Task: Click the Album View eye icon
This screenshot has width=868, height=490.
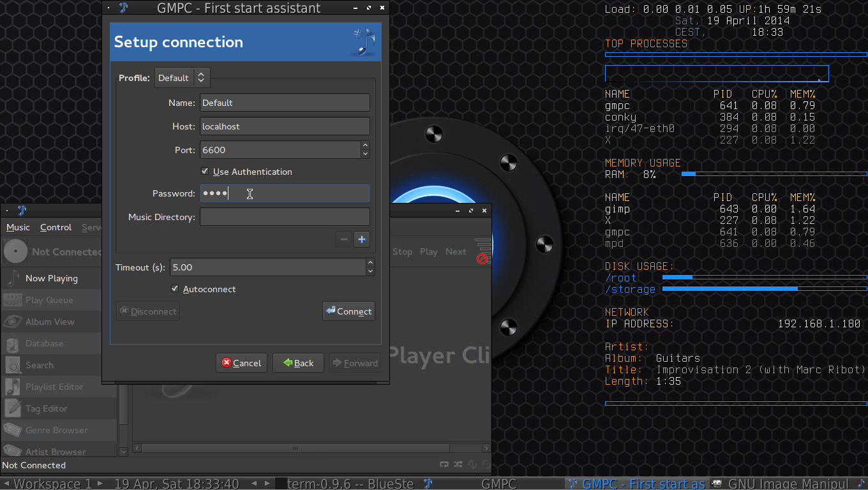Action: 13,322
